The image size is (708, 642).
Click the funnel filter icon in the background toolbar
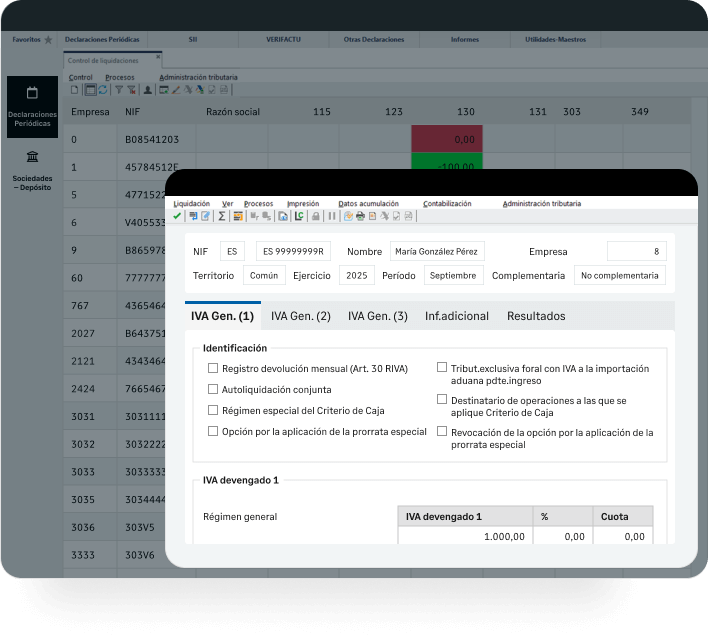119,89
